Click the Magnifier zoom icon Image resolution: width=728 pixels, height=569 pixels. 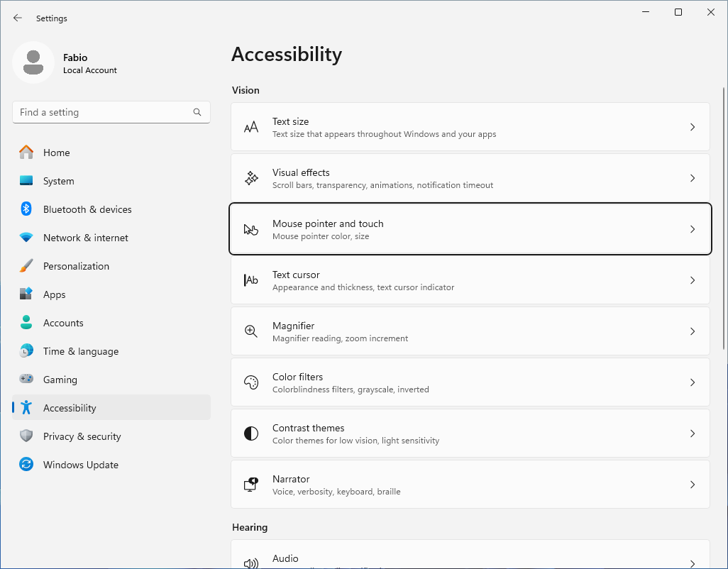[x=251, y=331]
